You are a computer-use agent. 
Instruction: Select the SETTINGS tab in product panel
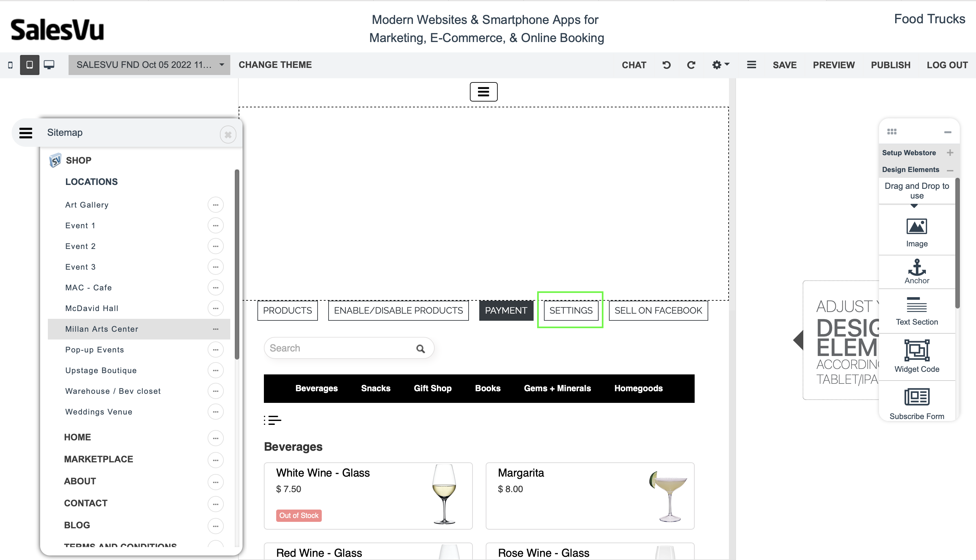click(x=570, y=310)
